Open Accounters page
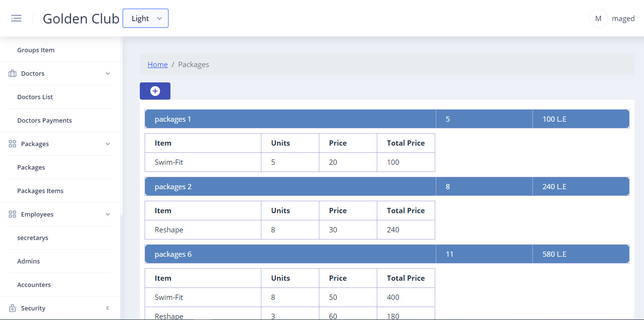This screenshot has width=644, height=320. click(x=34, y=285)
